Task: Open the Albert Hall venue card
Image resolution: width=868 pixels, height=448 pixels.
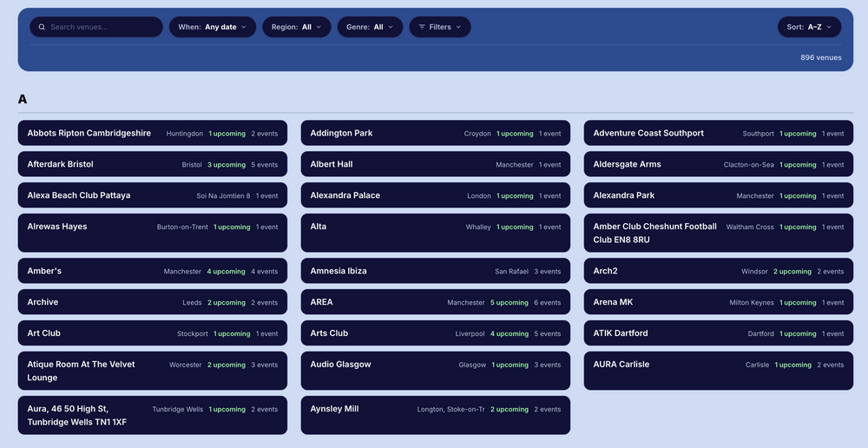Action: [x=436, y=164]
